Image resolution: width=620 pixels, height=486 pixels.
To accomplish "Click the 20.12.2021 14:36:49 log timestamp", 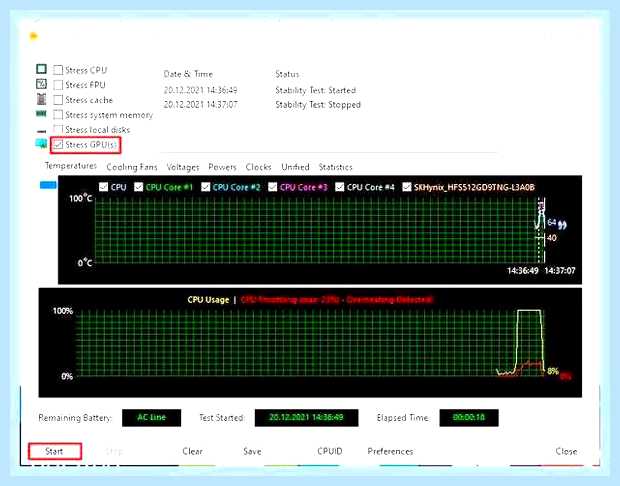I will coord(200,90).
